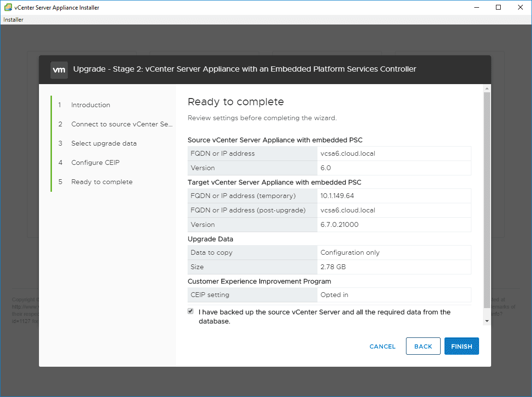
Task: Open the Installer menu
Action: 13,20
